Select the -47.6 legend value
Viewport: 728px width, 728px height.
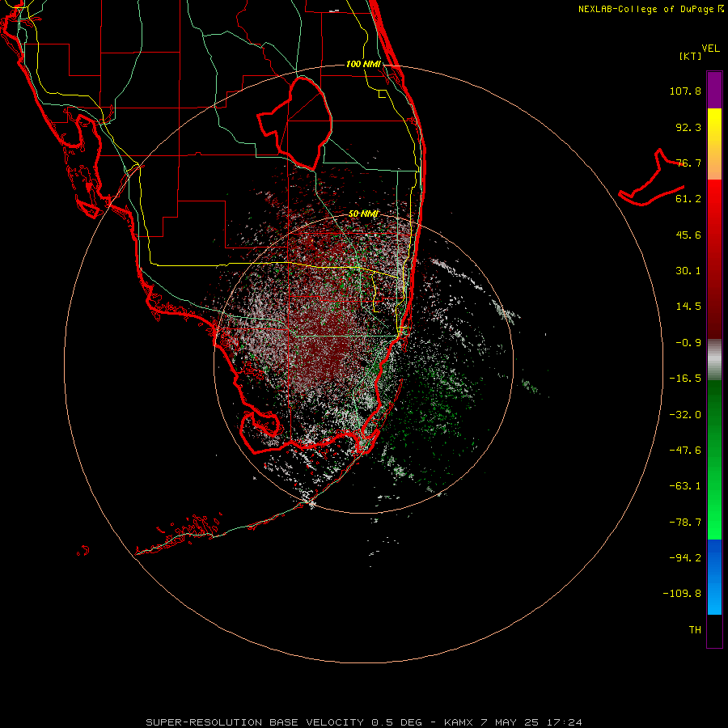[x=685, y=451]
